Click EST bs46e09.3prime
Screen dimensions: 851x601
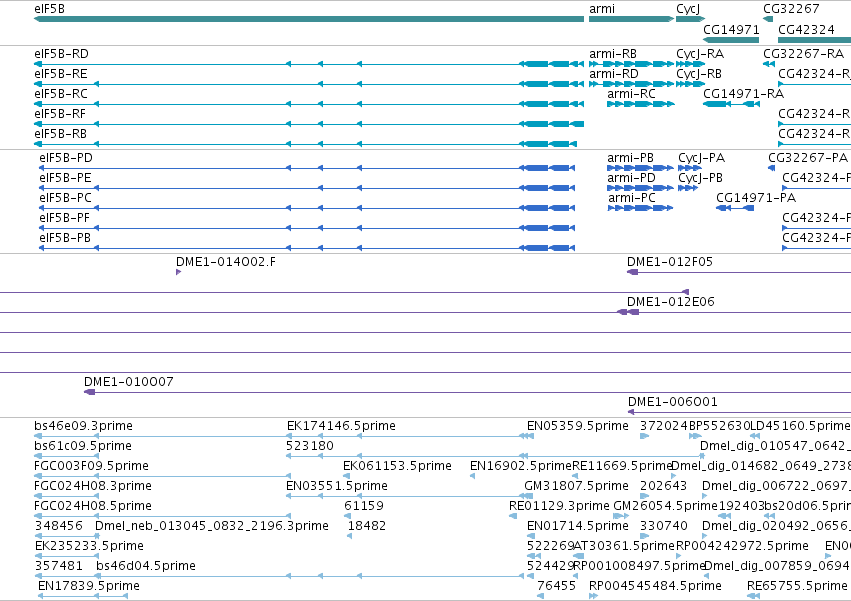83,426
